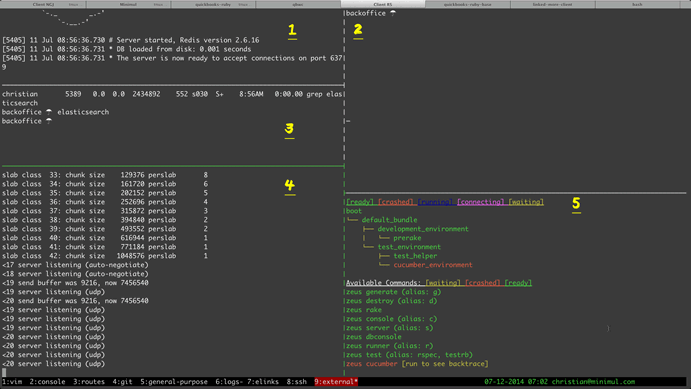Click the 'test_environment' tree node
The height and width of the screenshot is (389, 691).
[409, 247]
